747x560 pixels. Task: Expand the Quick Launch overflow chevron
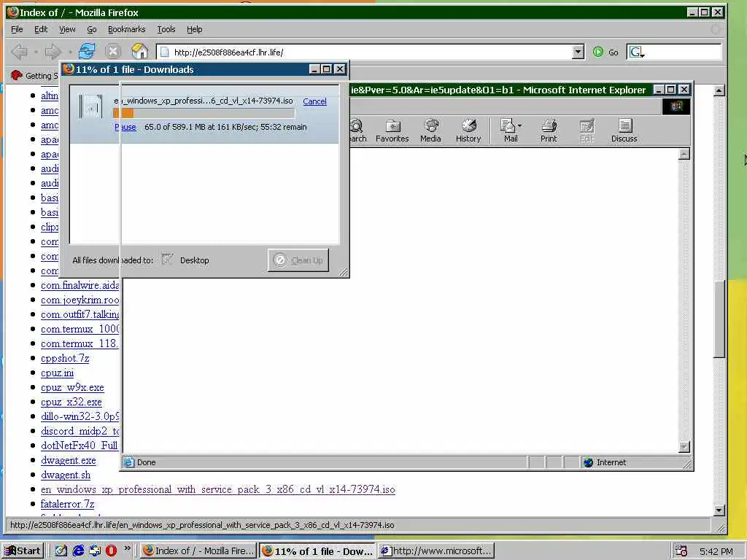click(x=127, y=548)
